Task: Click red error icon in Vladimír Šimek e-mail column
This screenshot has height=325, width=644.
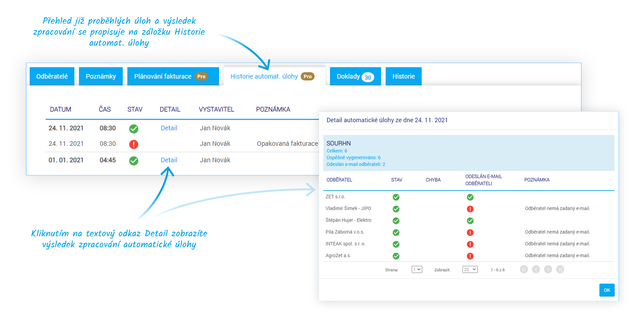Action: point(470,209)
